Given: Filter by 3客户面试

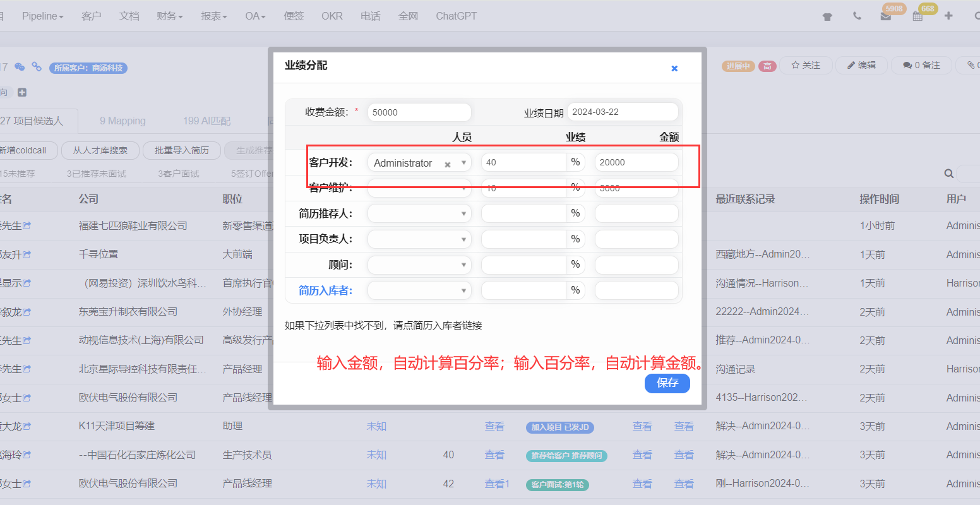Looking at the screenshot, I should [179, 174].
